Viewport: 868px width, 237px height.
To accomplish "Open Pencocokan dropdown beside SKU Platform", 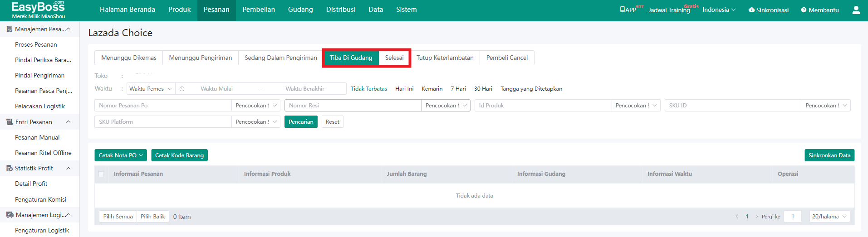I will [x=256, y=122].
